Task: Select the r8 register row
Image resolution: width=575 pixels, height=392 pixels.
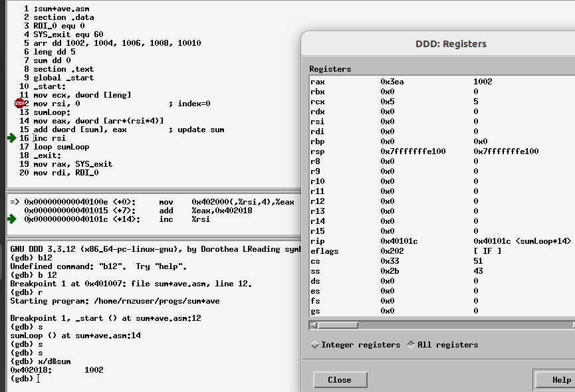Action: tap(442, 161)
